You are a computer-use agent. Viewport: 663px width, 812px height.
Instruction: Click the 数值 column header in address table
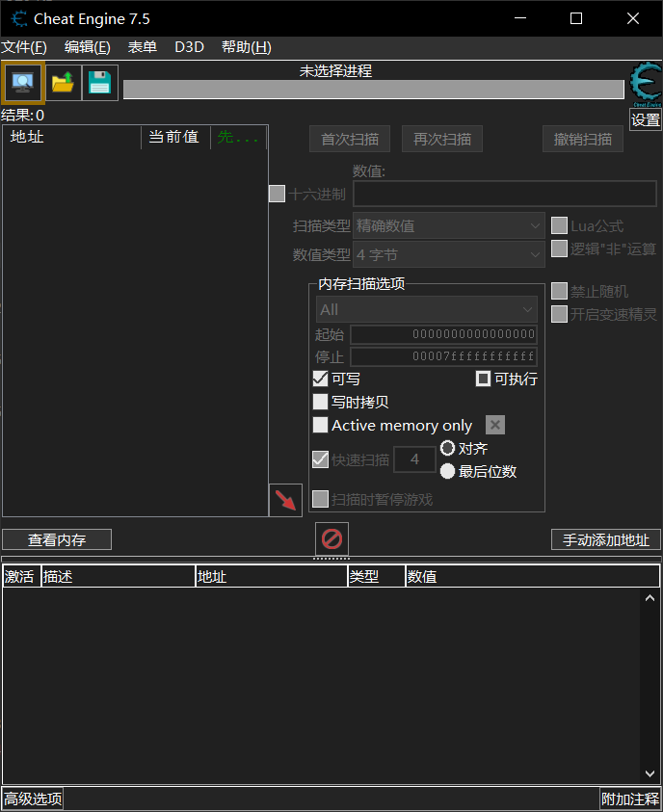pyautogui.click(x=533, y=576)
